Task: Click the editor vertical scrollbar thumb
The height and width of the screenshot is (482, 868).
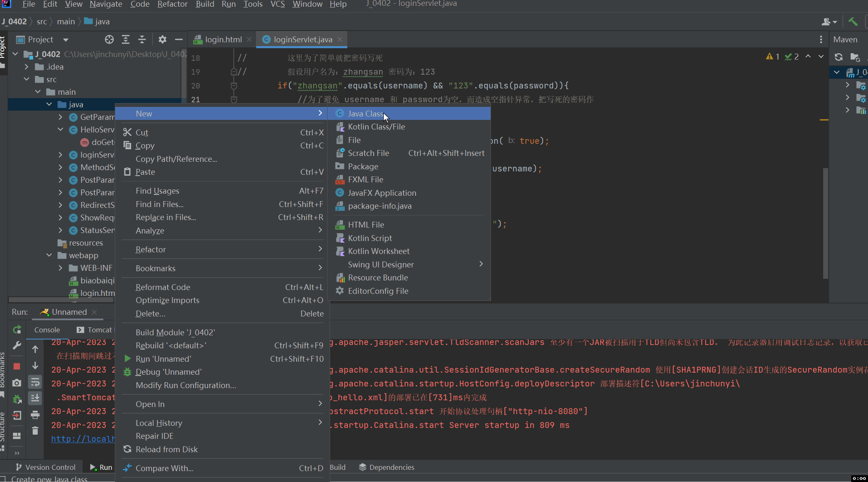Action: (x=825, y=222)
